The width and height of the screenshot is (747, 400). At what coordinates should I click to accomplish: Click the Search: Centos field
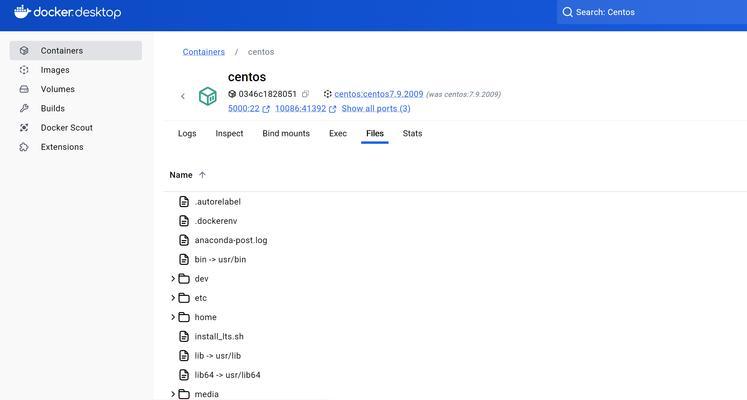[x=652, y=12]
